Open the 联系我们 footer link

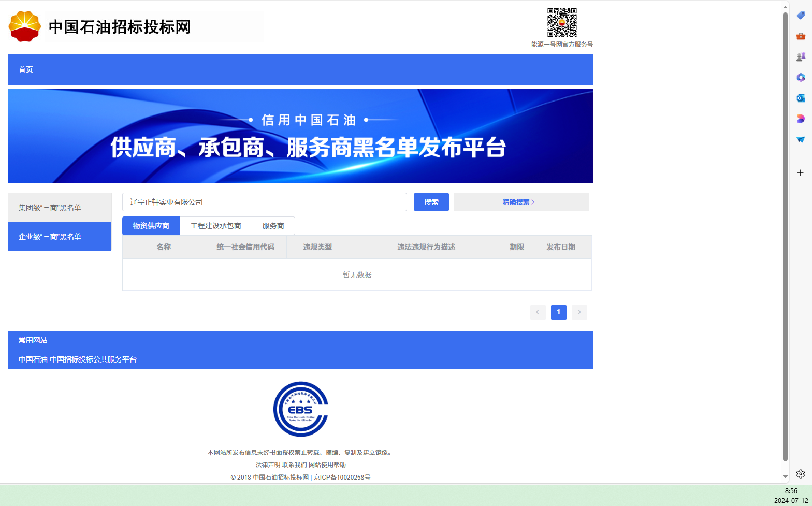(x=295, y=465)
